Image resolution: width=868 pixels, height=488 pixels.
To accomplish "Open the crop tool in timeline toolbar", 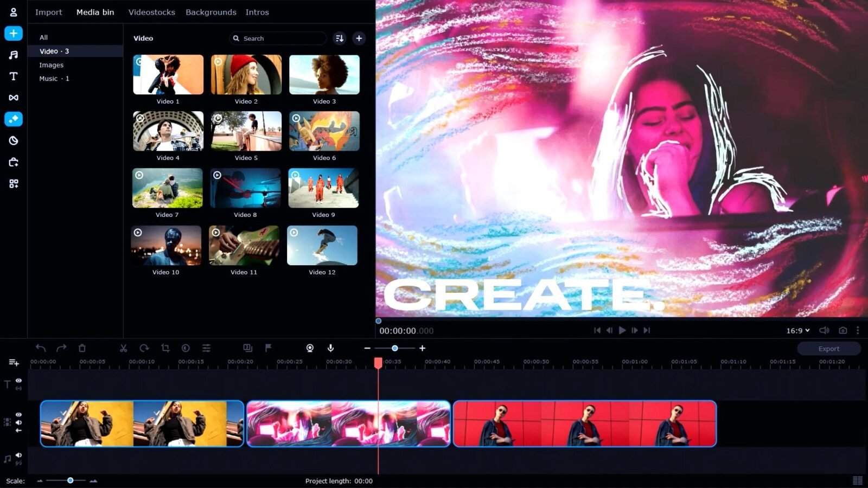I will pyautogui.click(x=165, y=348).
